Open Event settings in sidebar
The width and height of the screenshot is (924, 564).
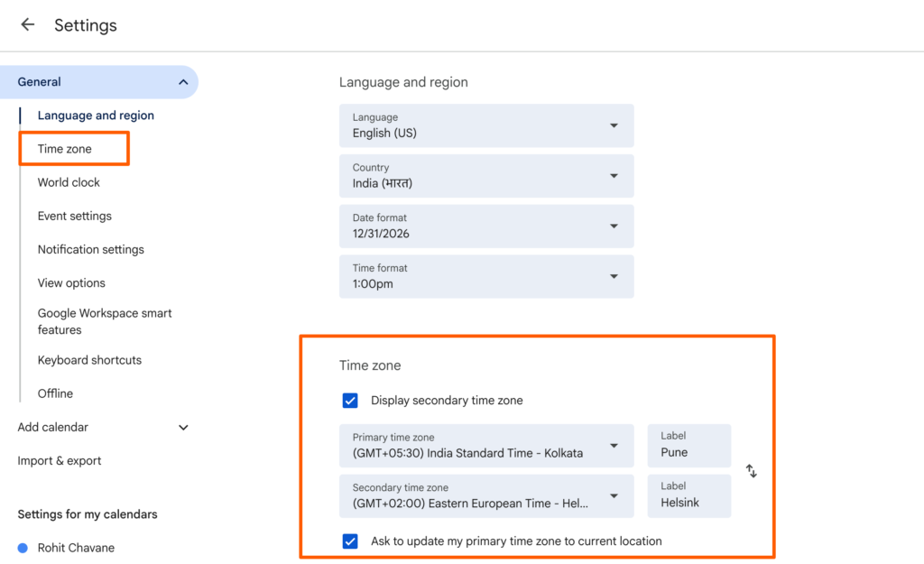click(x=75, y=217)
